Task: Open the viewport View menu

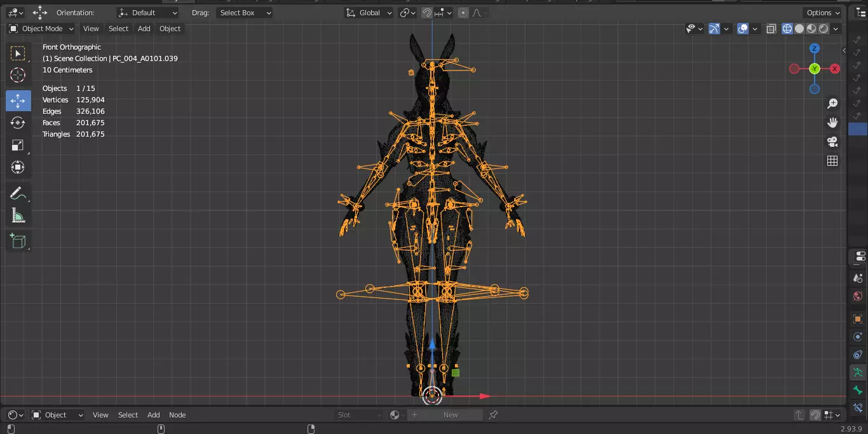Action: (x=91, y=29)
